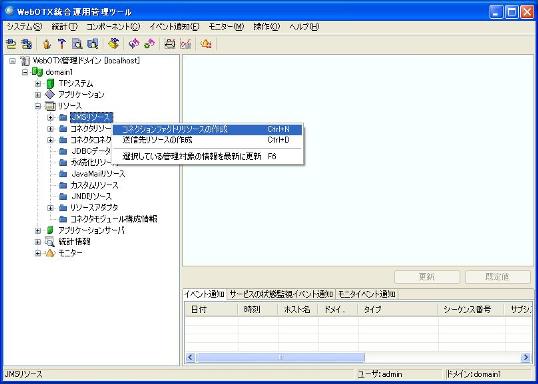This screenshot has width=538, height=384.
Task: Click the server icon of WebOTX管理ドメイン node
Action: (25, 61)
